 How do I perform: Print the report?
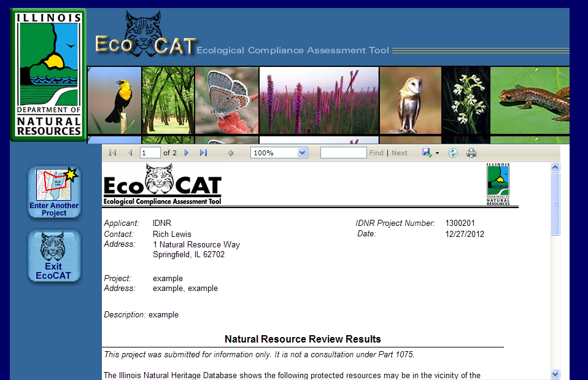471,153
